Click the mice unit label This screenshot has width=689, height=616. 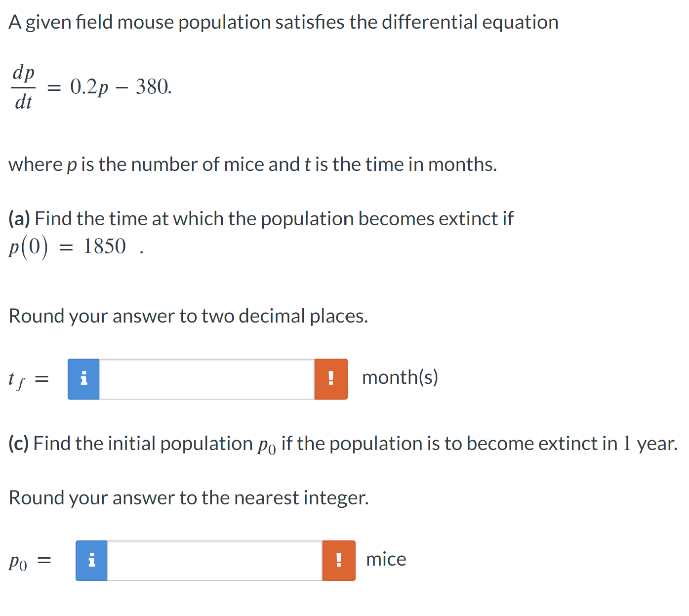tap(385, 559)
